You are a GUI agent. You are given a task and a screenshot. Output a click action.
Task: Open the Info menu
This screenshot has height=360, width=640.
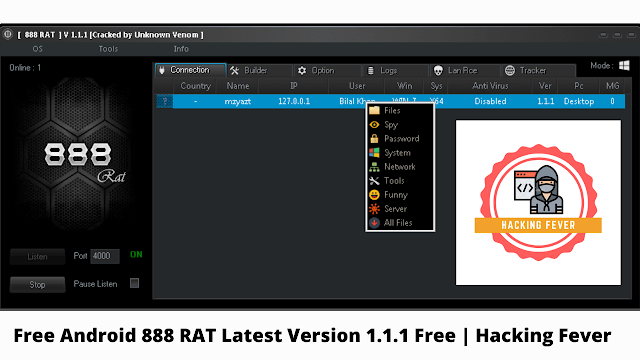point(181,49)
